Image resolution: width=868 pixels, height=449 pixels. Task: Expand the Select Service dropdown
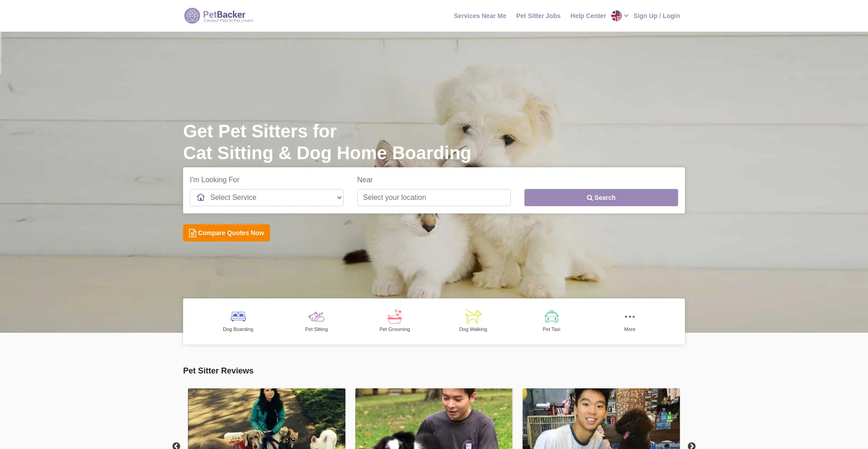(267, 198)
